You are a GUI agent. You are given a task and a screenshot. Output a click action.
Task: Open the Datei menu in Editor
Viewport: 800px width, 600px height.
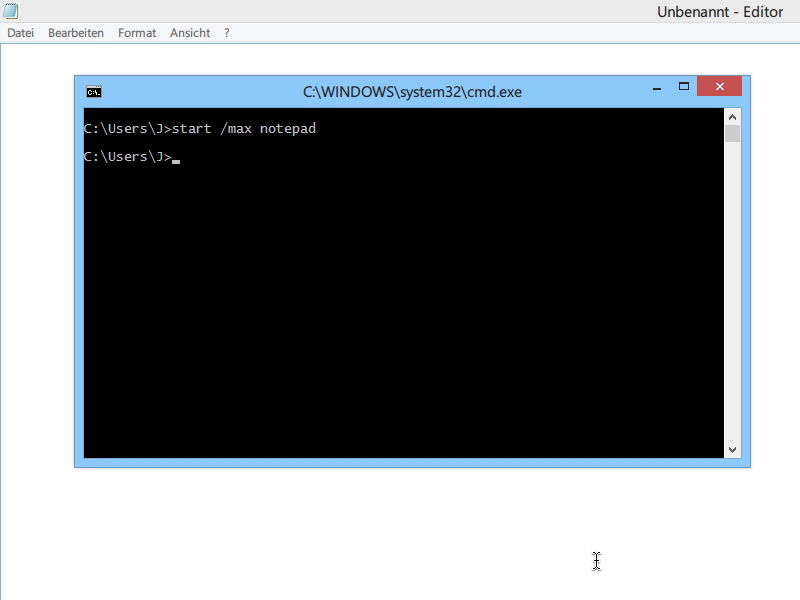[x=20, y=33]
